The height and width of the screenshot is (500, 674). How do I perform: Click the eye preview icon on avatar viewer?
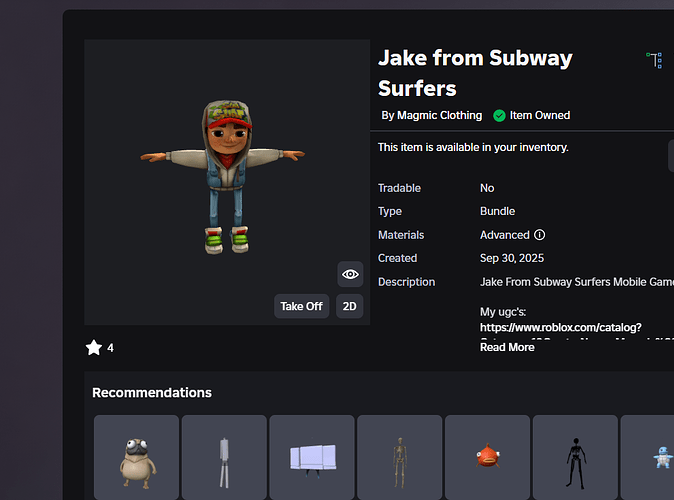click(x=350, y=274)
